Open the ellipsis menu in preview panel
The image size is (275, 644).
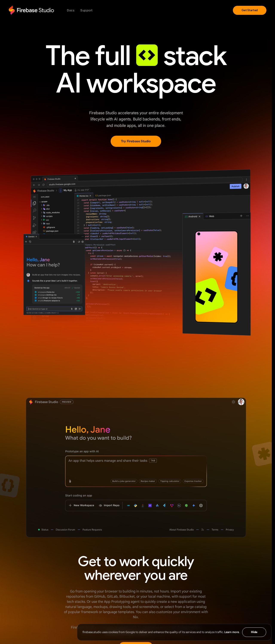[247, 216]
